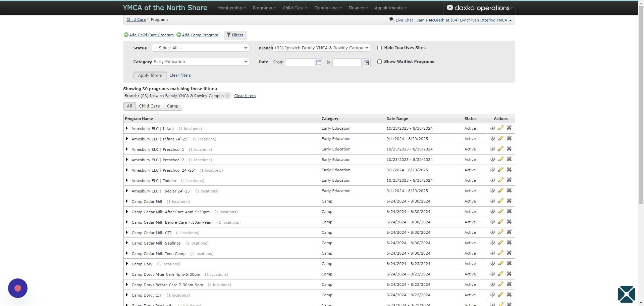Open From date calendar picker icon
This screenshot has height=306, width=644.
tap(319, 62)
